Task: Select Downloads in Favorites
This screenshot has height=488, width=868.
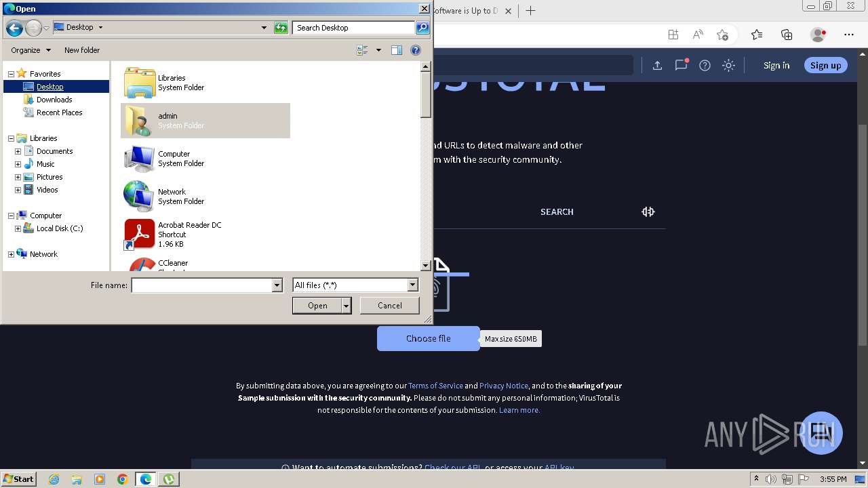Action: click(54, 100)
